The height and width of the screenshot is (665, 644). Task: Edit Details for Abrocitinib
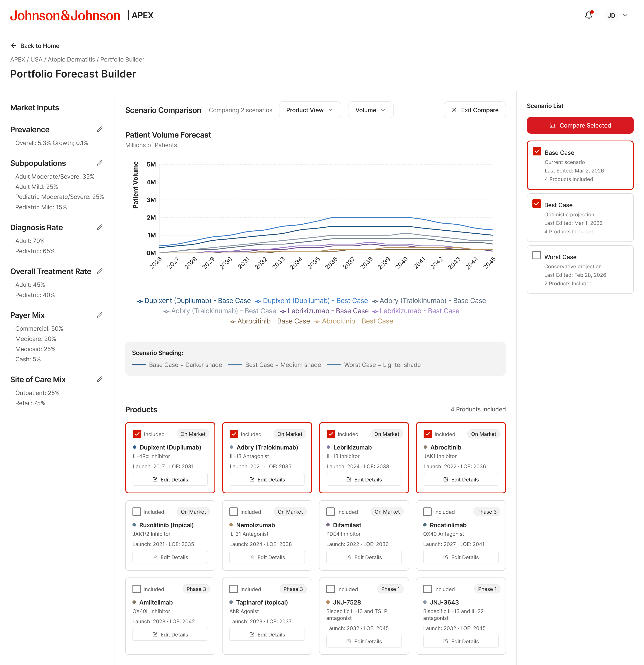461,479
